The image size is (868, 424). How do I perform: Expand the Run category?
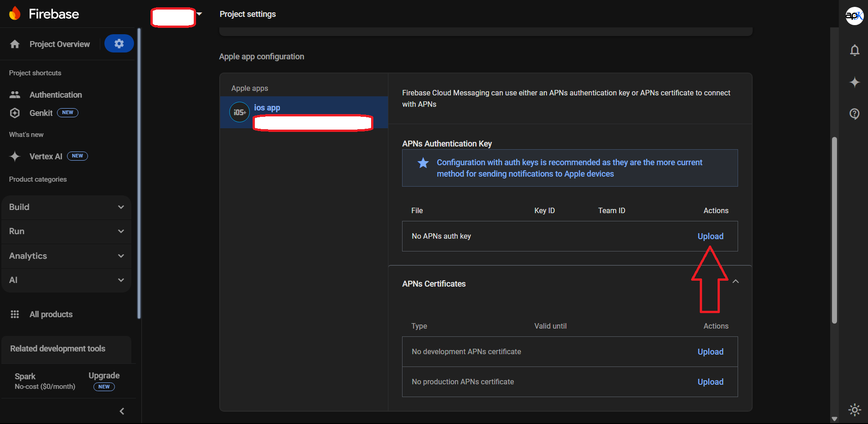67,231
